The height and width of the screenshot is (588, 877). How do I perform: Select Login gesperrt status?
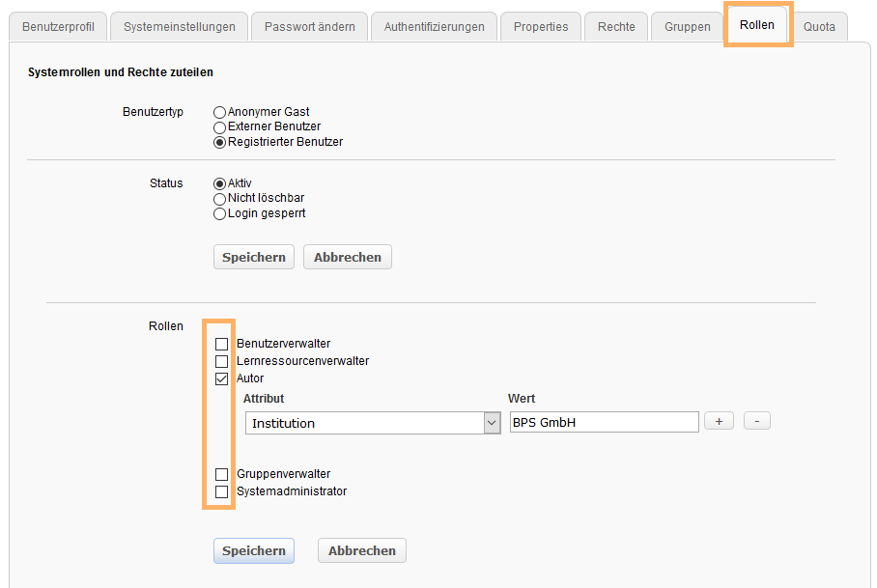coord(219,213)
